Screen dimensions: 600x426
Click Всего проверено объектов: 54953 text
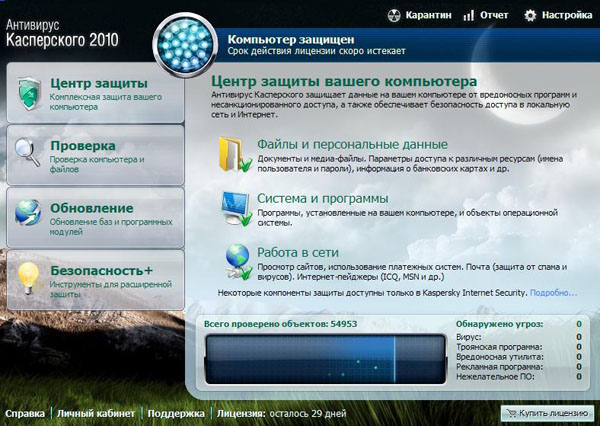280,324
